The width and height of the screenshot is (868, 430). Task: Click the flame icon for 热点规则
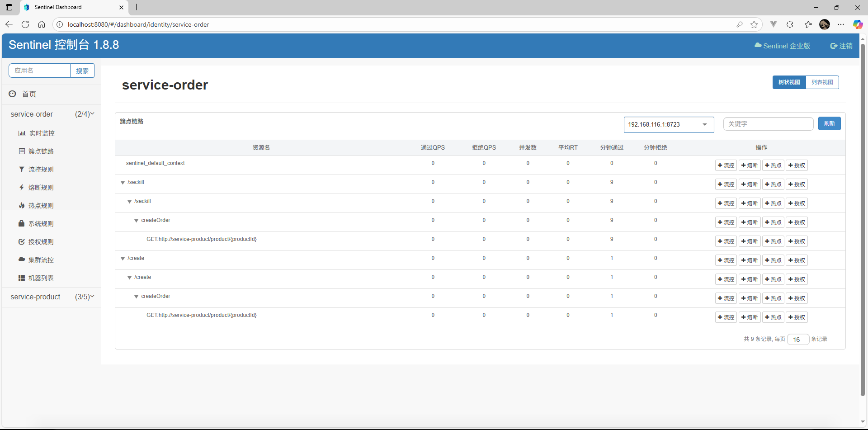(21, 205)
